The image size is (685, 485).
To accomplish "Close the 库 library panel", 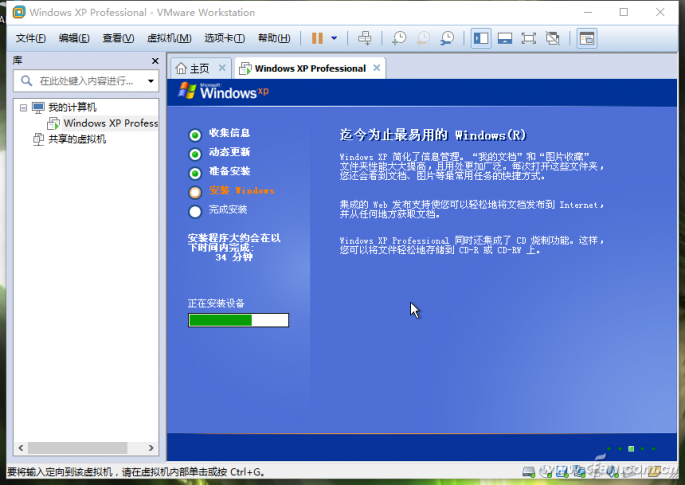I will pyautogui.click(x=155, y=61).
